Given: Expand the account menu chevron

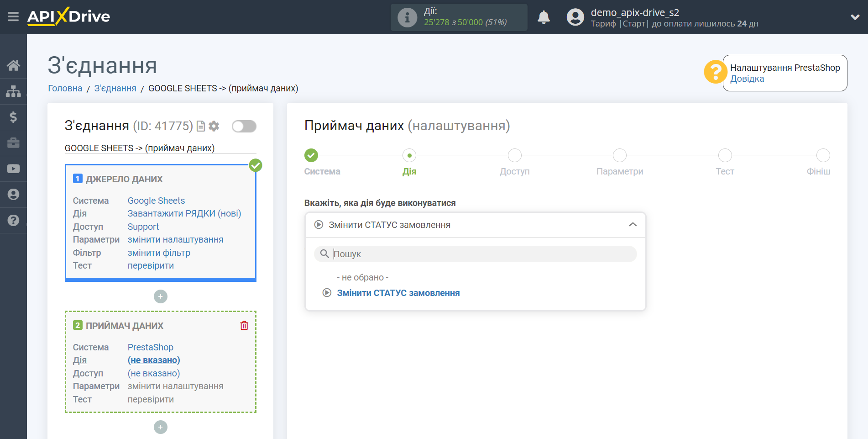Looking at the screenshot, I should coord(855,17).
